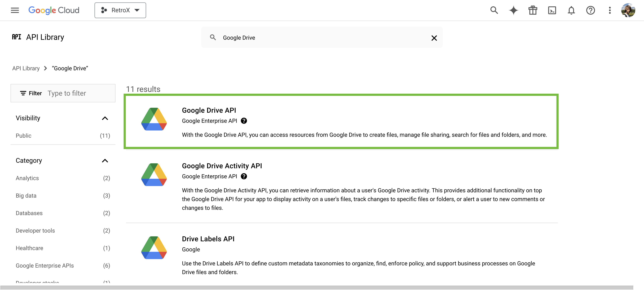The image size is (644, 290).
Task: Click the horizontal scrollbar at page bottom
Action: tap(317, 288)
